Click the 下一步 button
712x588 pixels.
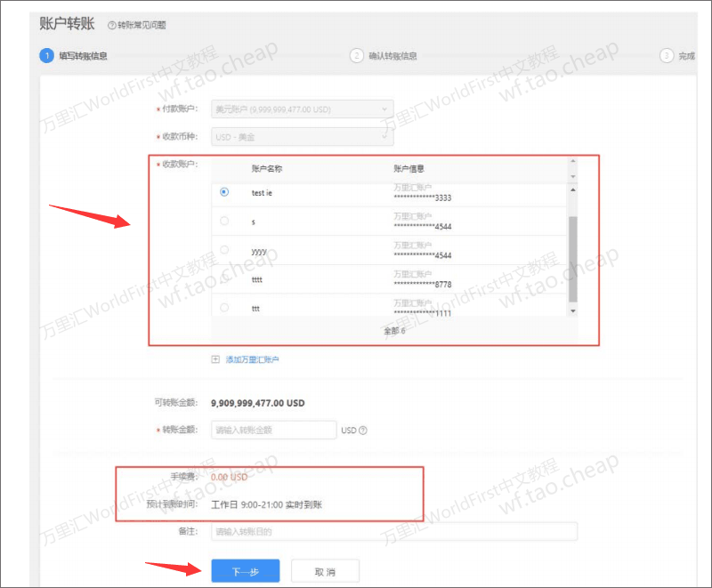pos(246,571)
